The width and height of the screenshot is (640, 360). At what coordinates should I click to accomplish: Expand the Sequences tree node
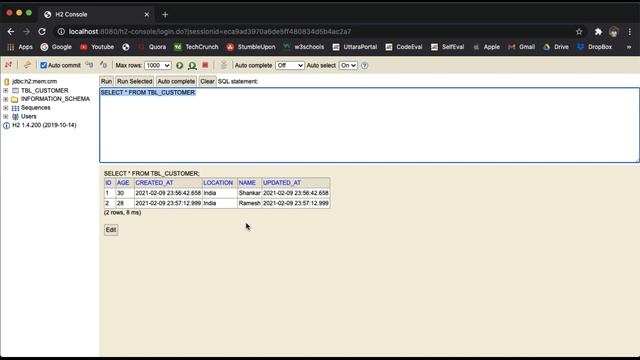[6, 108]
